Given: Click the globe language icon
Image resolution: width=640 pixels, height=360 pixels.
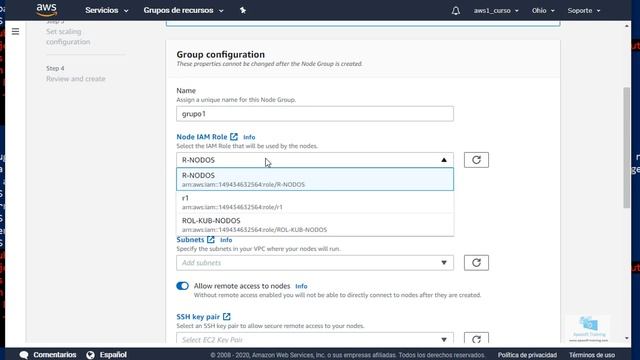Looking at the screenshot, I should (90, 355).
